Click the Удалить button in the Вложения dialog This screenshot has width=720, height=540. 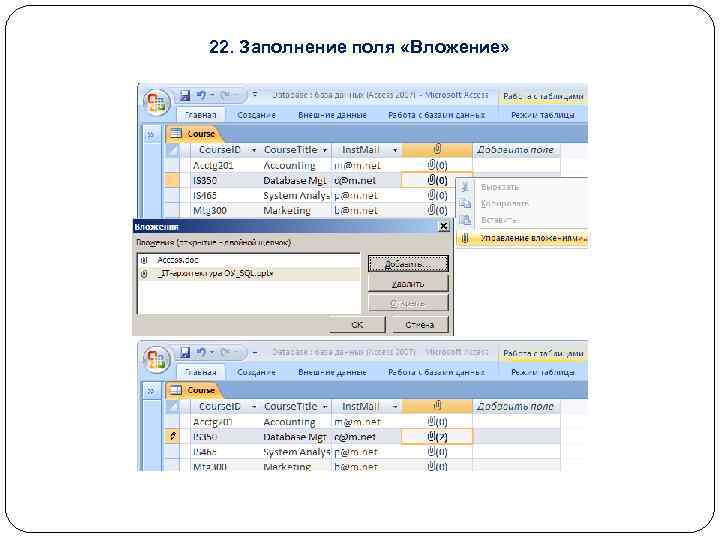pos(408,284)
